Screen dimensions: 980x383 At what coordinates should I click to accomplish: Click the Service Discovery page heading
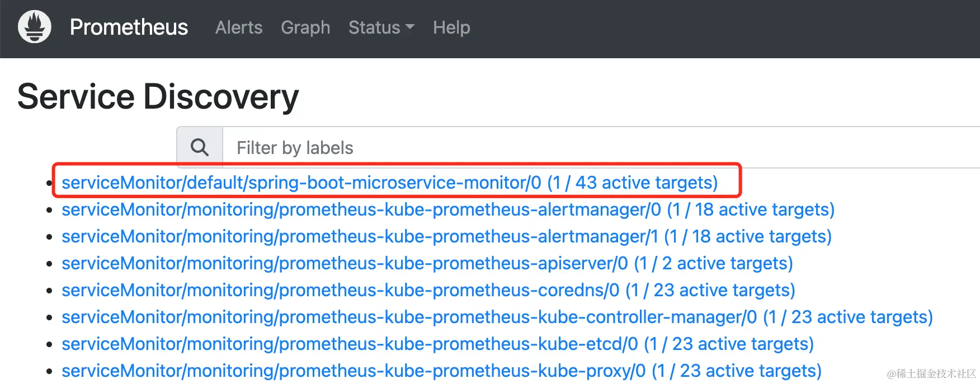158,97
